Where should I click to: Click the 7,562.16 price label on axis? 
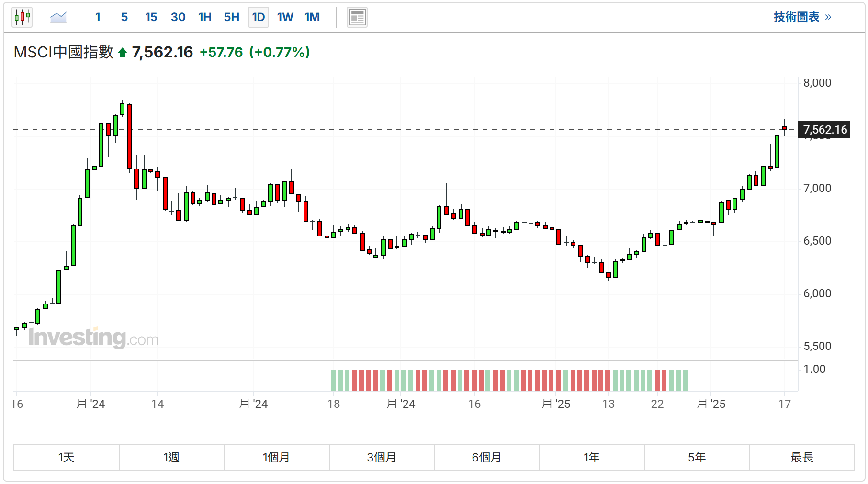(x=824, y=130)
